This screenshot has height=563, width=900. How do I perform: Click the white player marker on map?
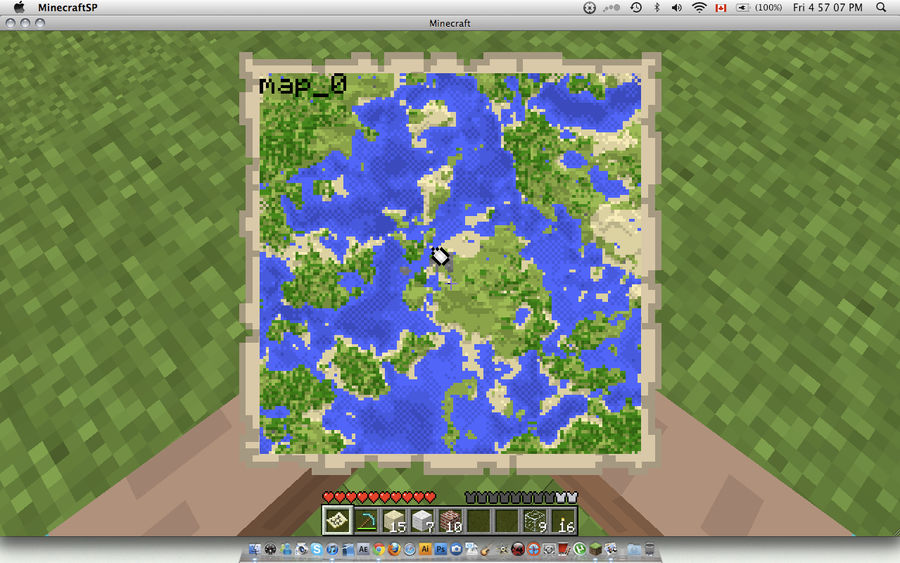[x=440, y=256]
